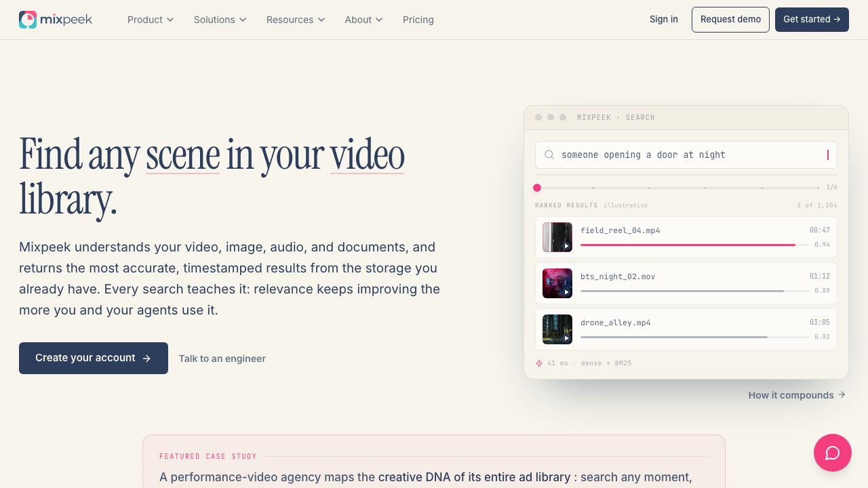This screenshot has height=488, width=868.
Task: Click the field_reel_04.mp4 file name
Action: tap(620, 230)
